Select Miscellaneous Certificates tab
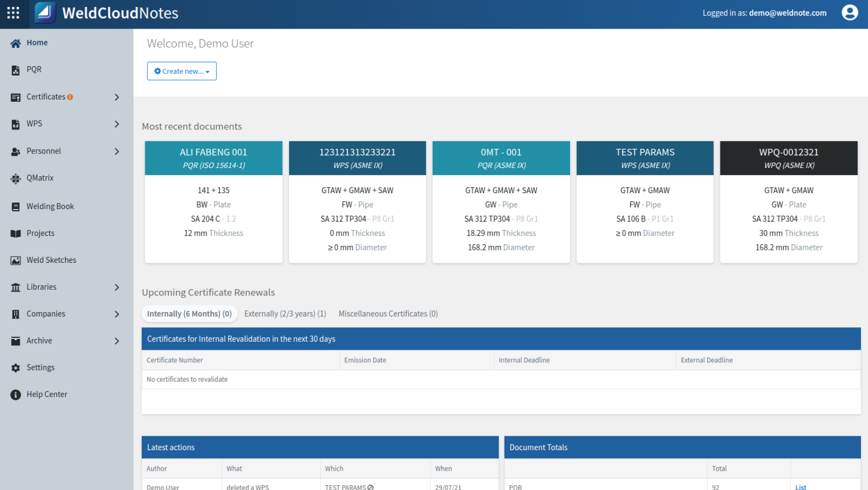 click(388, 314)
